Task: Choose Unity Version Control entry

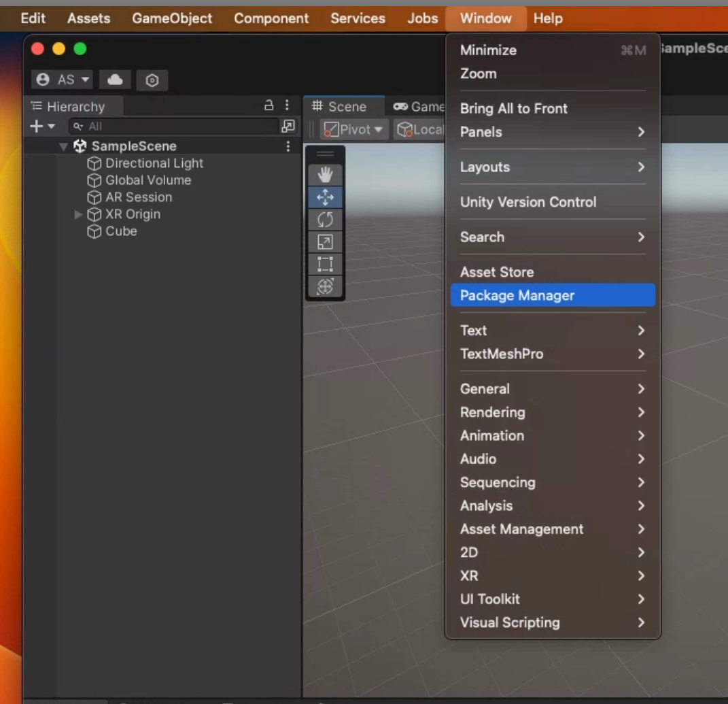Action: coord(553,202)
